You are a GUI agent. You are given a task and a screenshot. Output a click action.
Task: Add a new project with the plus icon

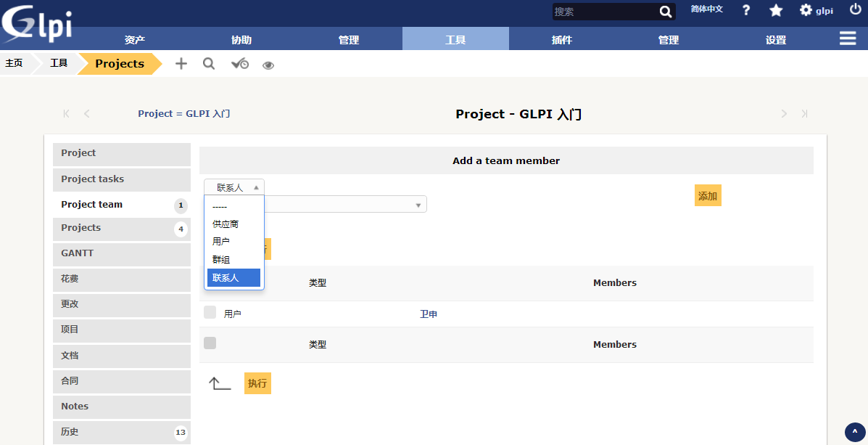181,64
